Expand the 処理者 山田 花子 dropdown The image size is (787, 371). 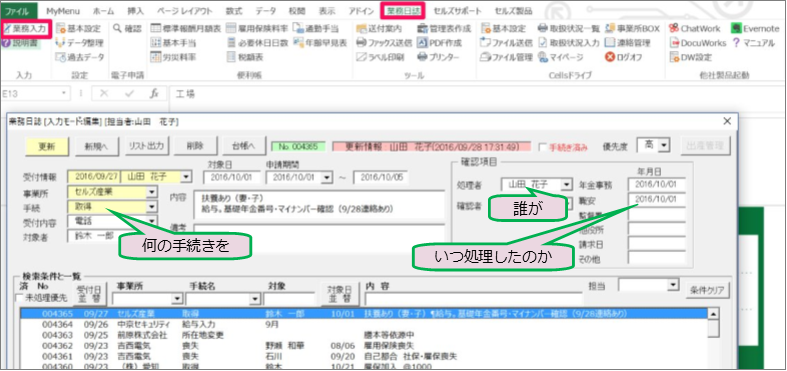566,185
